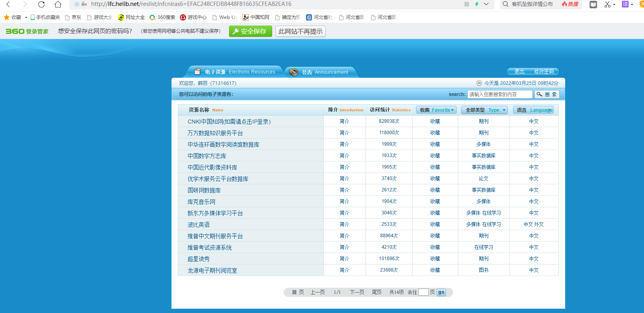Click 首页 first page link

point(298,292)
